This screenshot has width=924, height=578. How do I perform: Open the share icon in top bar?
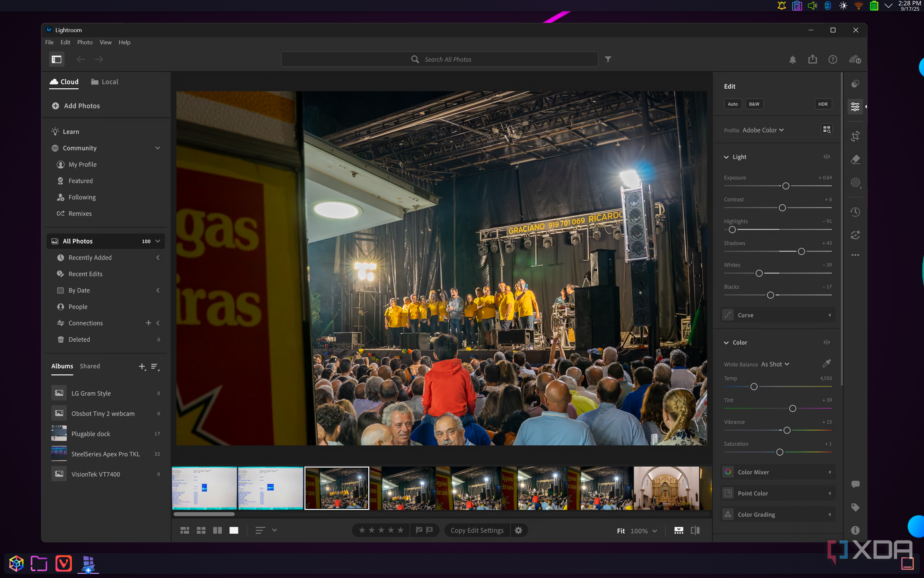[x=812, y=59]
